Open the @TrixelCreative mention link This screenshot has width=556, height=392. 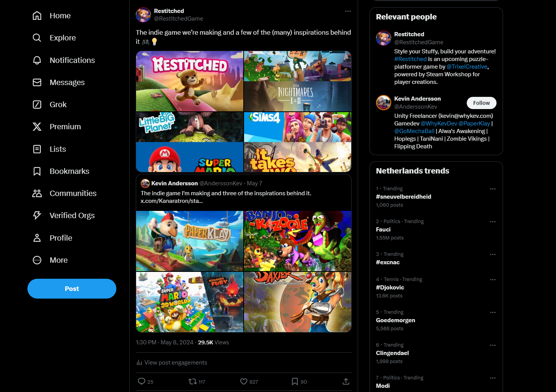click(x=467, y=67)
